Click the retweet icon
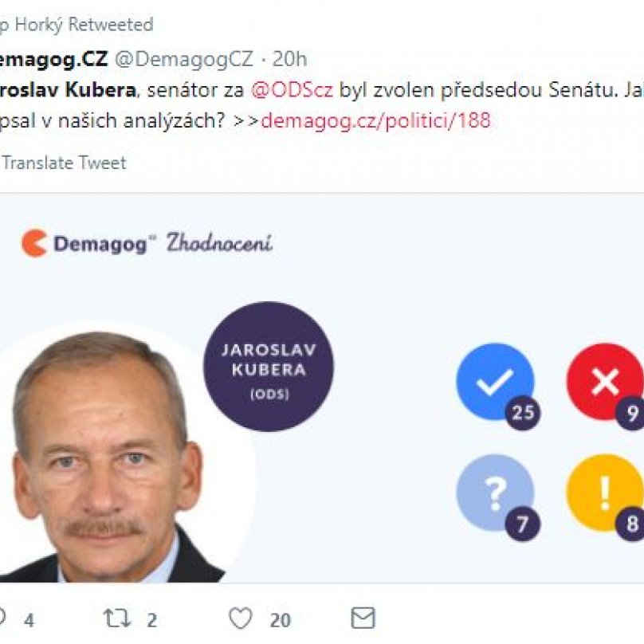This screenshot has height=644, width=644. point(117,618)
